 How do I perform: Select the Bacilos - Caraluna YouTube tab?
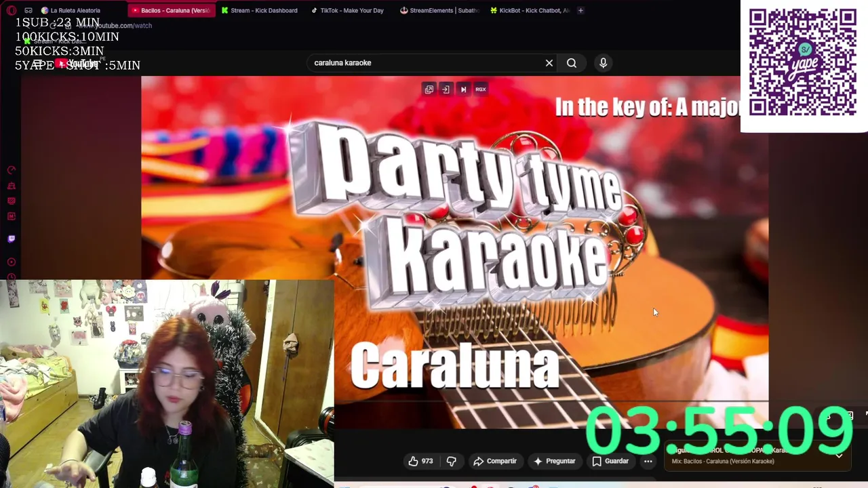coord(171,10)
